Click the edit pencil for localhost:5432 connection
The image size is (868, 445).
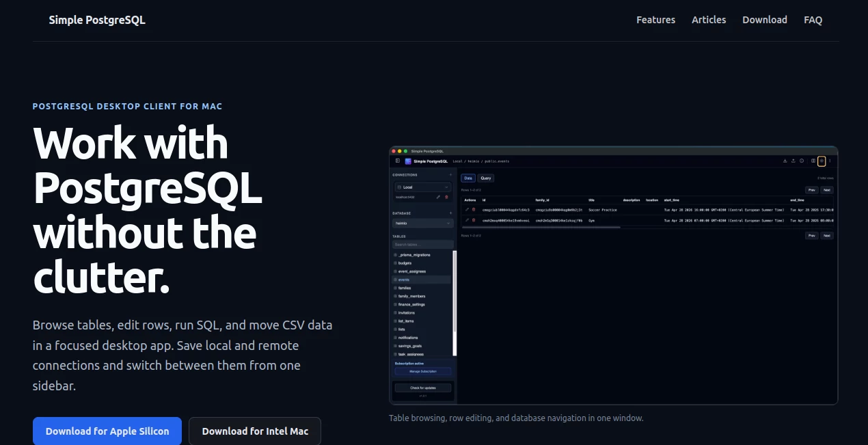(438, 197)
